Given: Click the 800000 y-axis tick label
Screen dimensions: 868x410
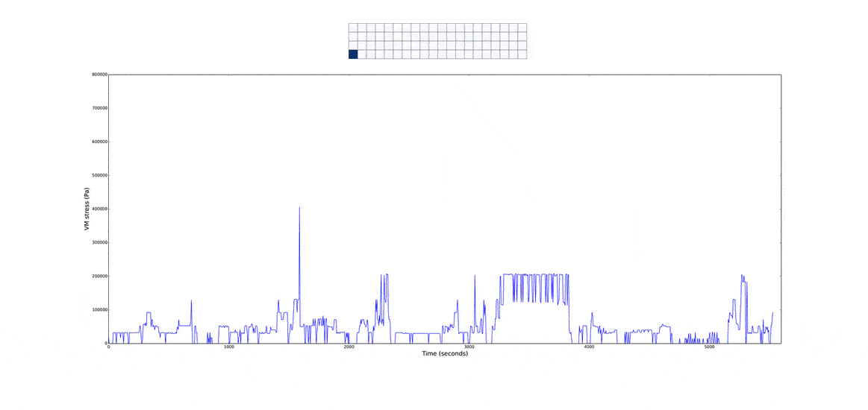Looking at the screenshot, I should tap(98, 75).
